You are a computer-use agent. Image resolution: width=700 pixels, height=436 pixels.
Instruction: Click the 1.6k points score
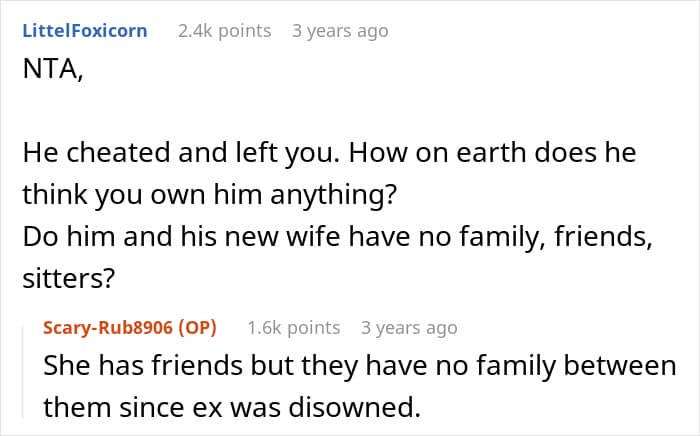[293, 327]
